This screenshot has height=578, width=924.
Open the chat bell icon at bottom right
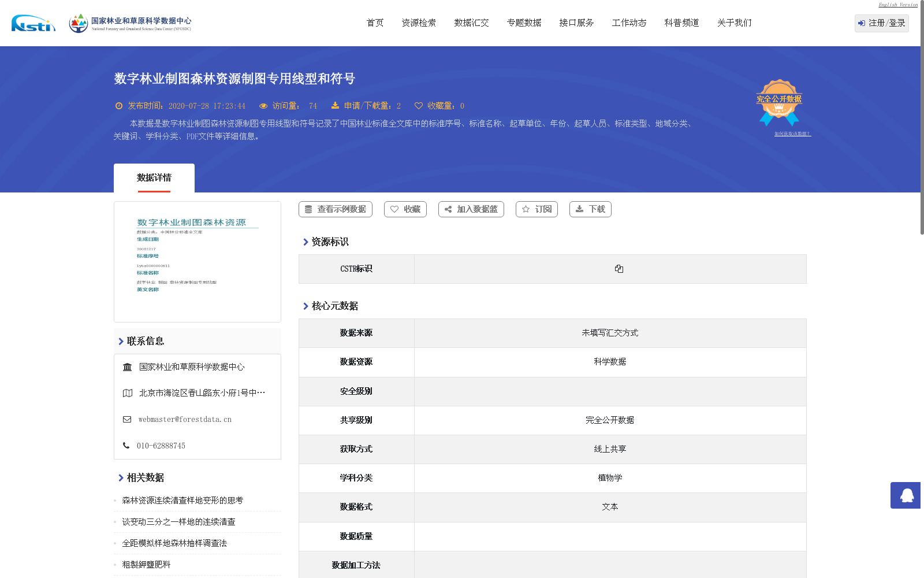click(x=905, y=496)
